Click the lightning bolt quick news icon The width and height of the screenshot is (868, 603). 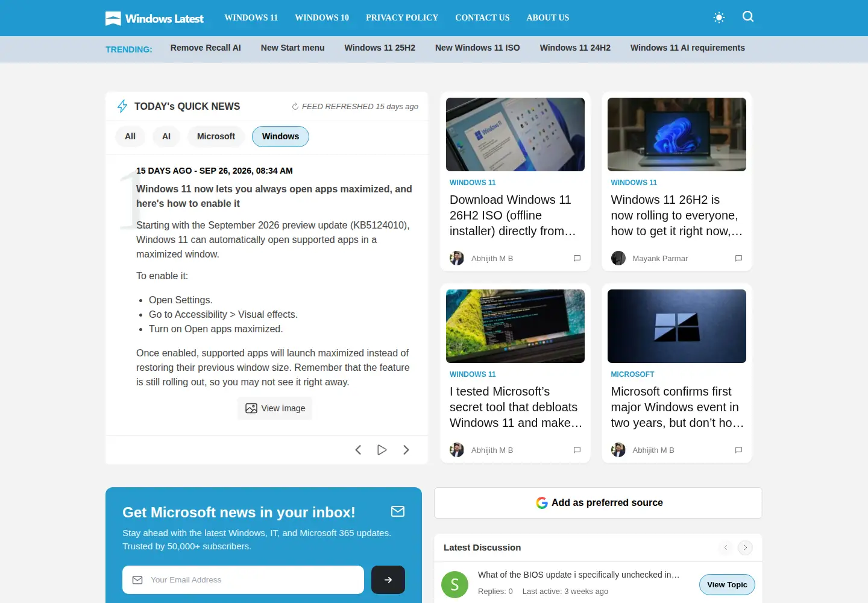point(122,106)
